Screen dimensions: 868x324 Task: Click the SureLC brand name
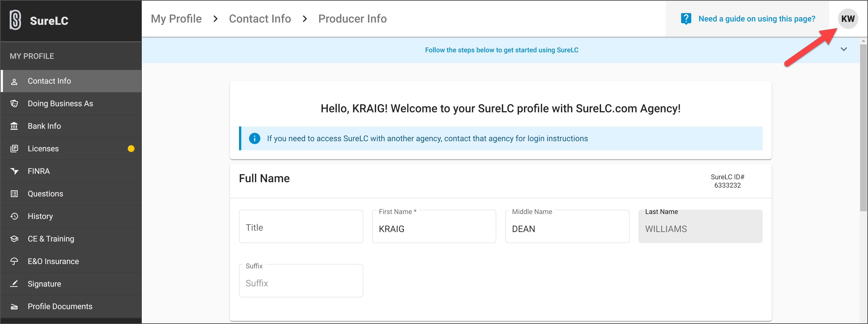(49, 21)
